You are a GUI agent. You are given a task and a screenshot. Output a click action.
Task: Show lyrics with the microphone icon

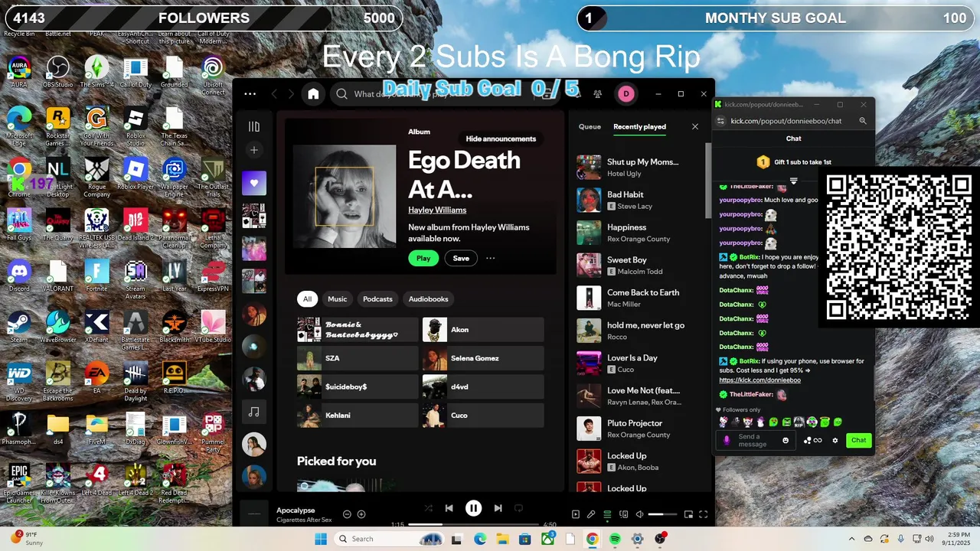[x=591, y=514]
